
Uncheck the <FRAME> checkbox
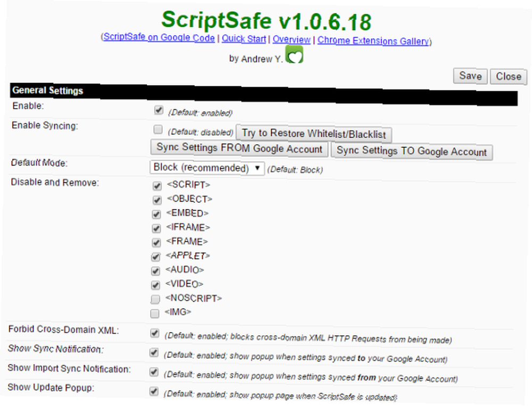click(156, 243)
